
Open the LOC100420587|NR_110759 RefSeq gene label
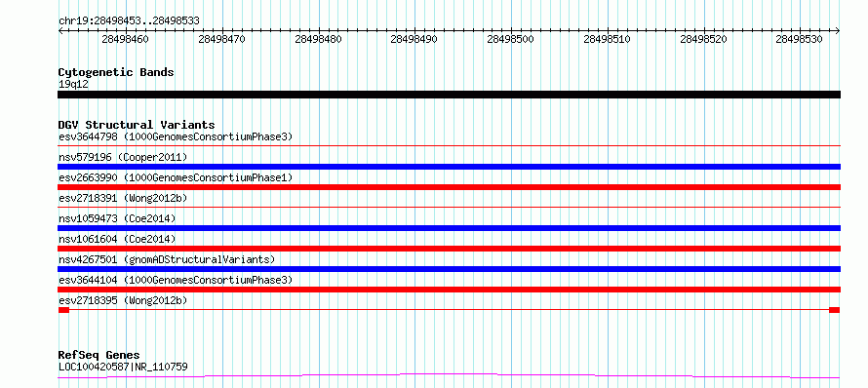click(123, 367)
